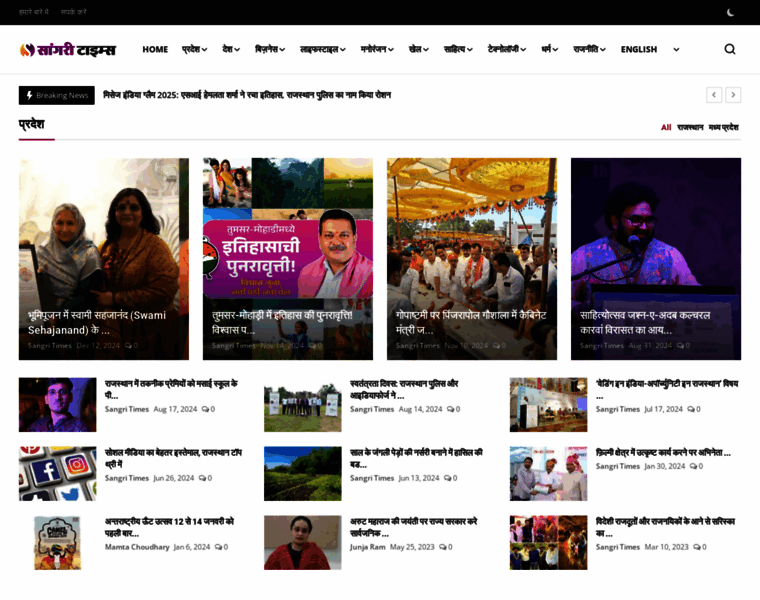The width and height of the screenshot is (760, 600).
Task: Select the All filter tab
Action: point(666,127)
